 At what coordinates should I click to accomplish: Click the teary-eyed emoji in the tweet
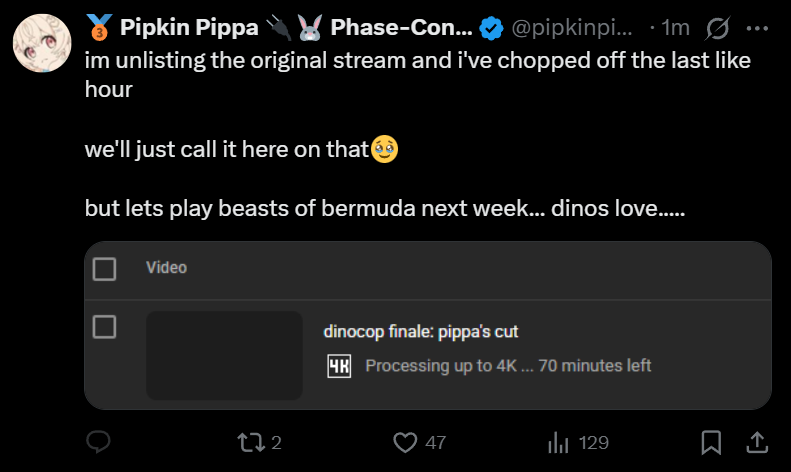click(385, 150)
